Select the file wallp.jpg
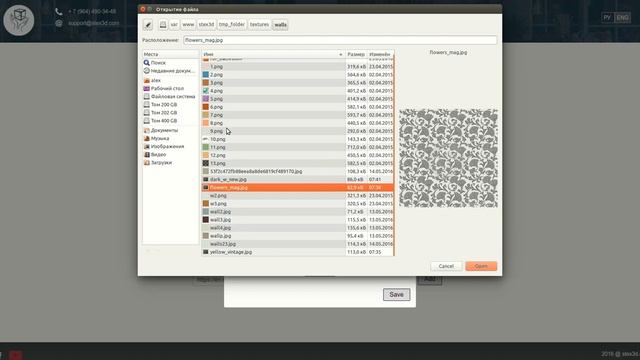Screen dimensions: 640x360 tap(297, 236)
